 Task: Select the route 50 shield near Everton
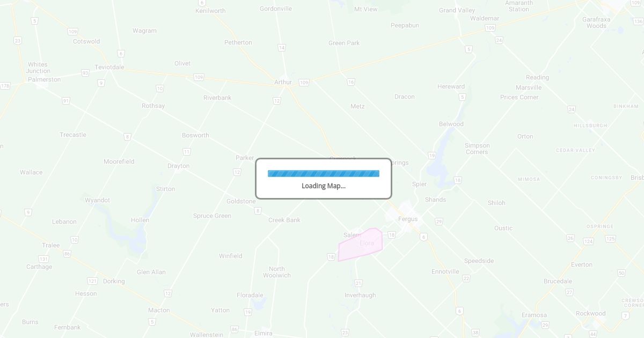pos(621,273)
